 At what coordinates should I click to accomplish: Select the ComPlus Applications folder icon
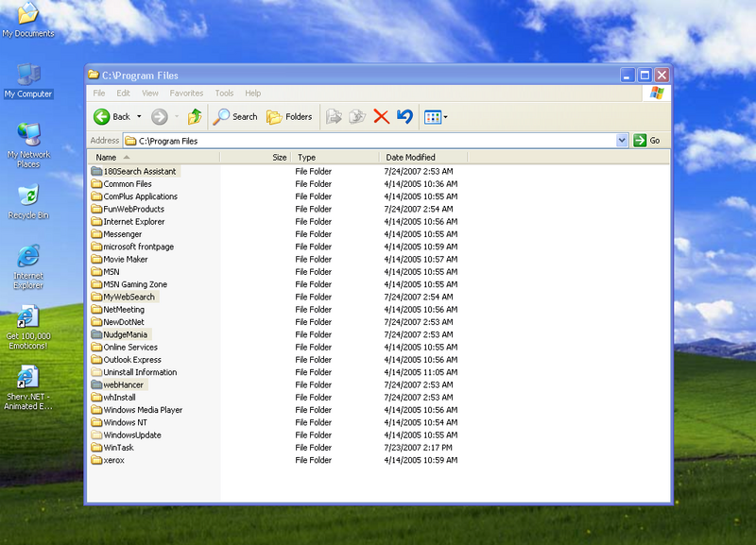[96, 196]
